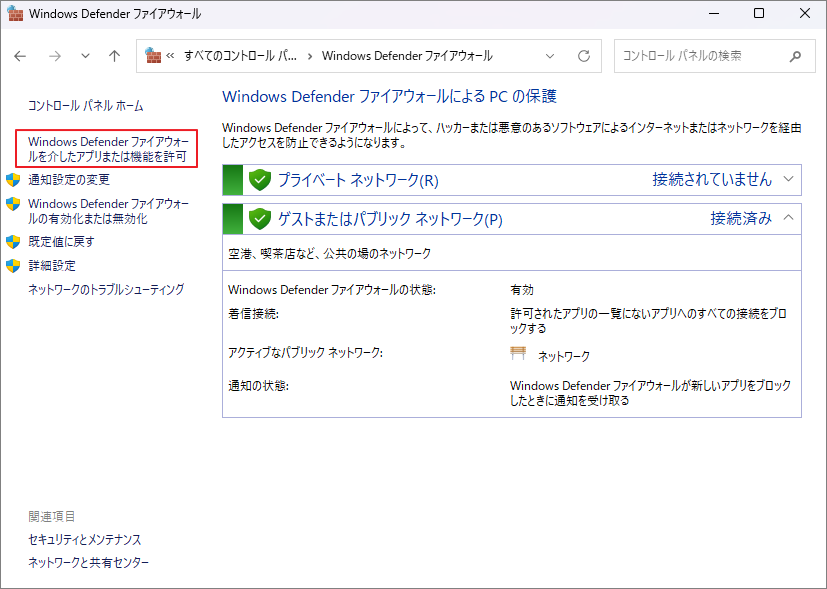
Task: Click 既定値に戻す link
Action: pos(61,242)
